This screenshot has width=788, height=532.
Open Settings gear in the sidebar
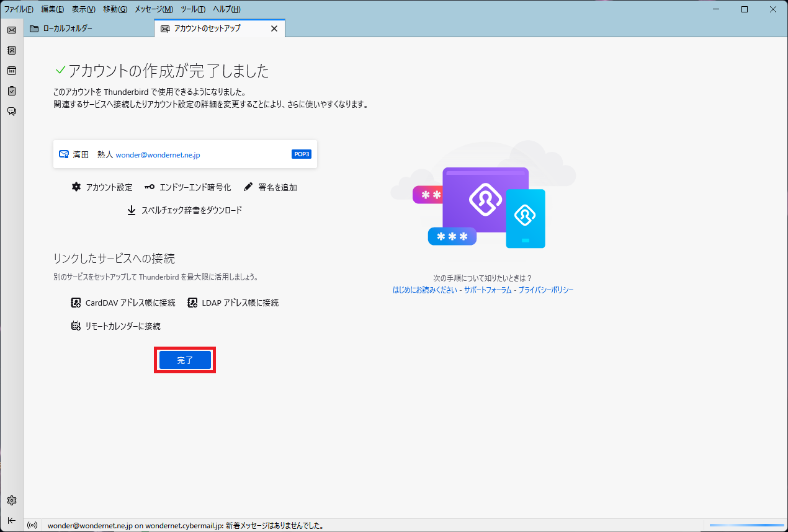click(x=12, y=500)
